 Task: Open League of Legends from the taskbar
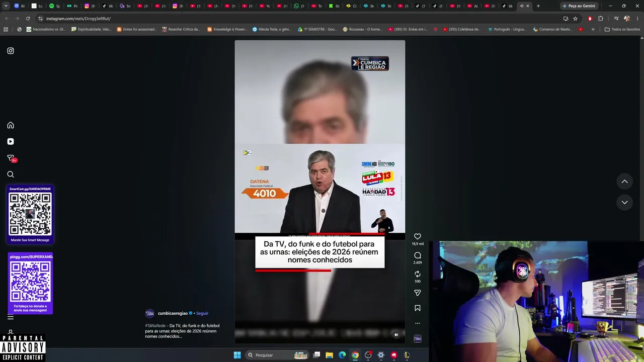pos(407,355)
